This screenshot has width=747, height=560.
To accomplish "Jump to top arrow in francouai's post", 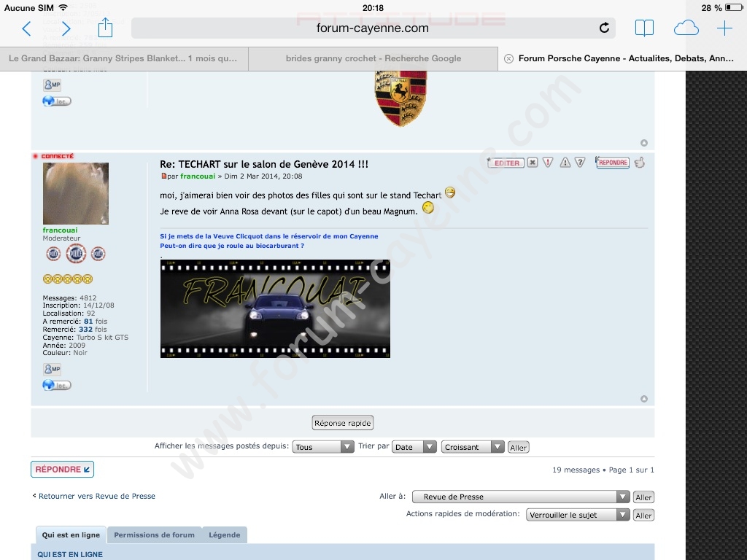I will click(x=644, y=399).
